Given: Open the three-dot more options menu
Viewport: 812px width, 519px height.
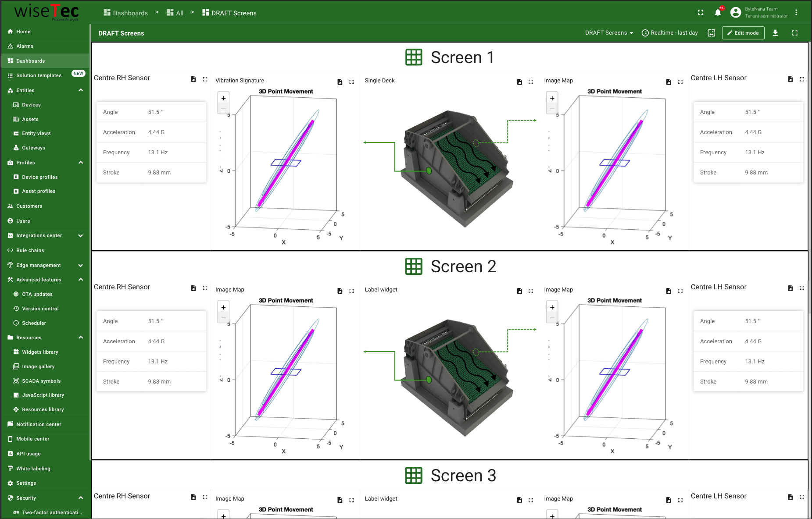Looking at the screenshot, I should pos(796,12).
